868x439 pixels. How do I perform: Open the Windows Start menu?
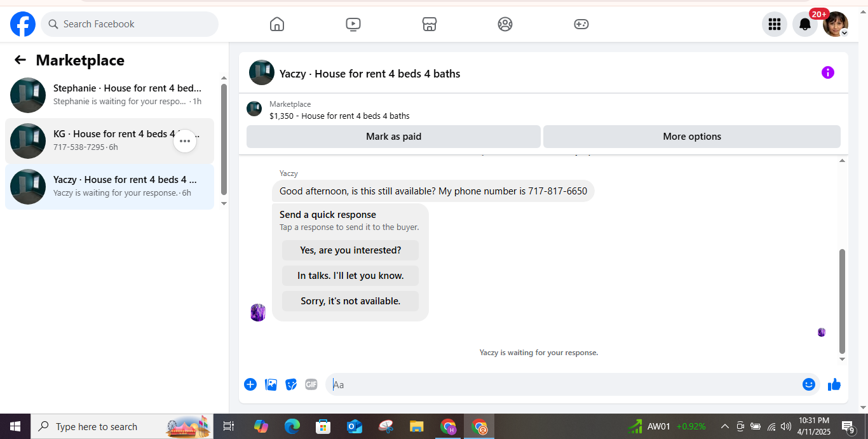pyautogui.click(x=15, y=426)
